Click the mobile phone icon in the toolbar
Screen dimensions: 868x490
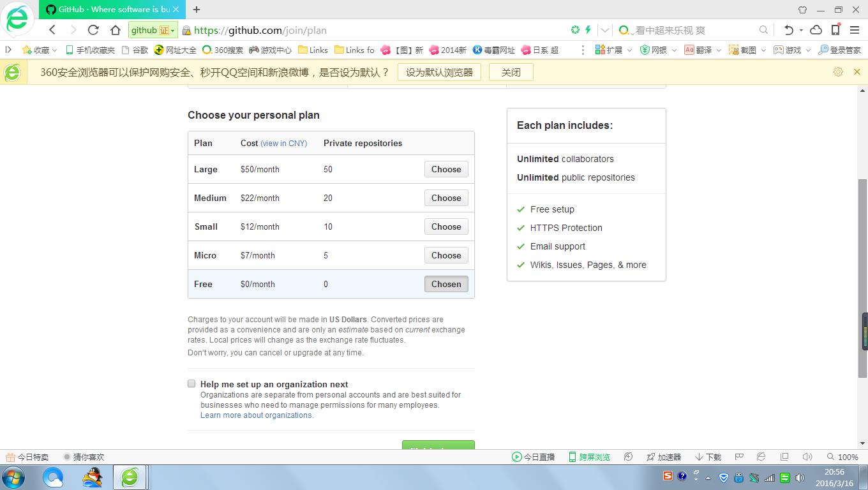(835, 30)
